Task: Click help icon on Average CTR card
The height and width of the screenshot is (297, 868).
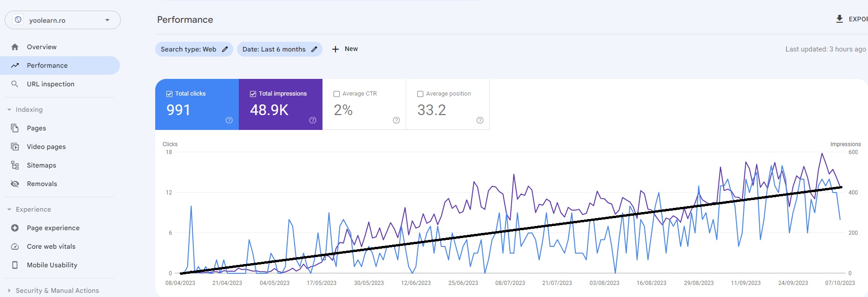Action: (396, 120)
